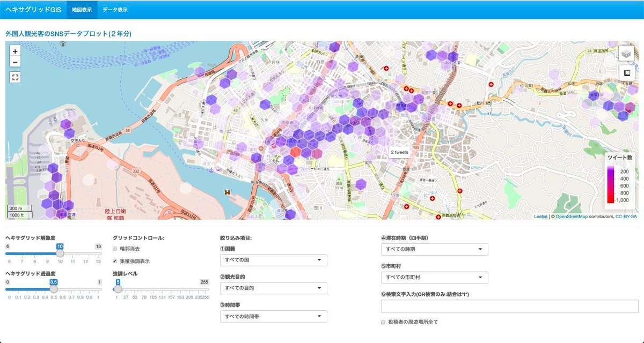Click the ヘキサグリッド透過度 slider handle
The height and width of the screenshot is (343, 644).
click(54, 289)
